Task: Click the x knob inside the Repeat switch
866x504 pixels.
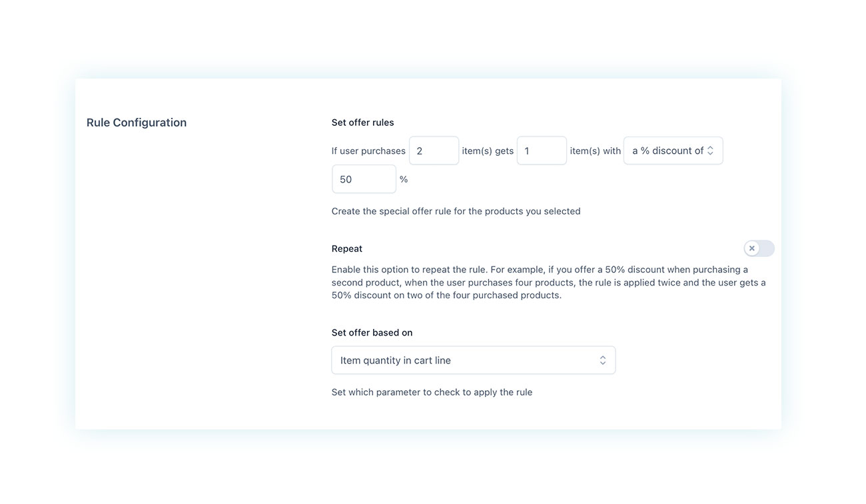Action: point(752,248)
